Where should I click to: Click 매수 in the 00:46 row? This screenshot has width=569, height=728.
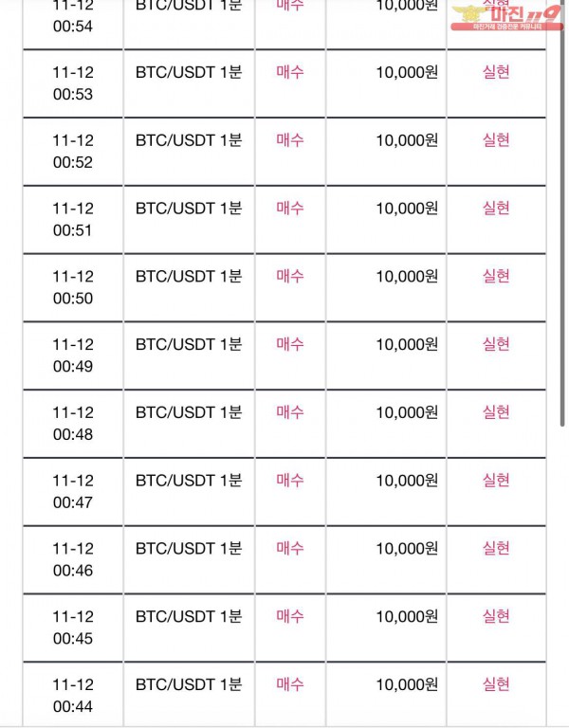[x=290, y=548]
